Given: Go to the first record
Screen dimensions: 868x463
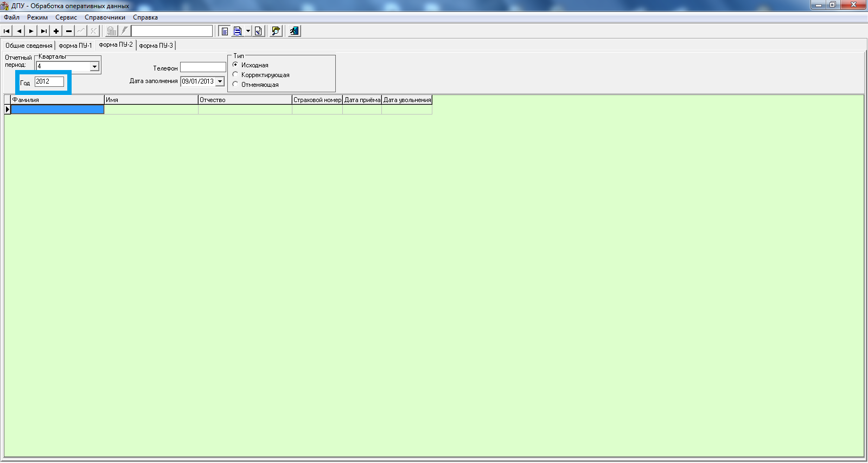Looking at the screenshot, I should 7,31.
